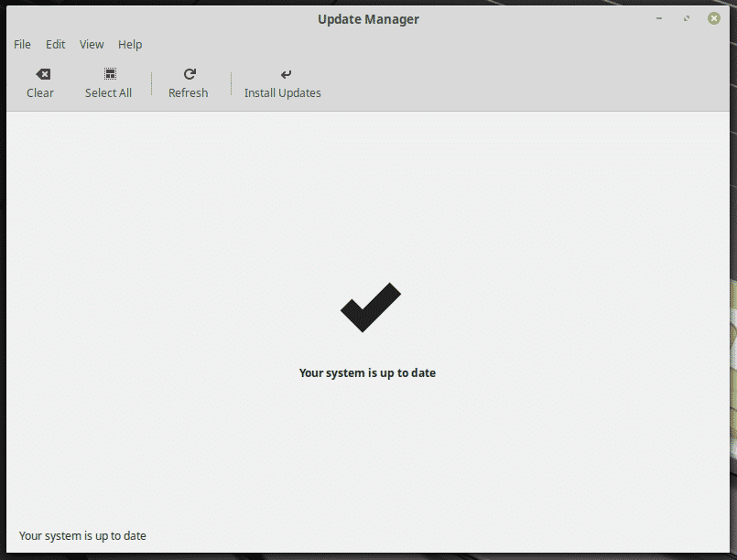Click the Refresh toolbar button

[189, 83]
